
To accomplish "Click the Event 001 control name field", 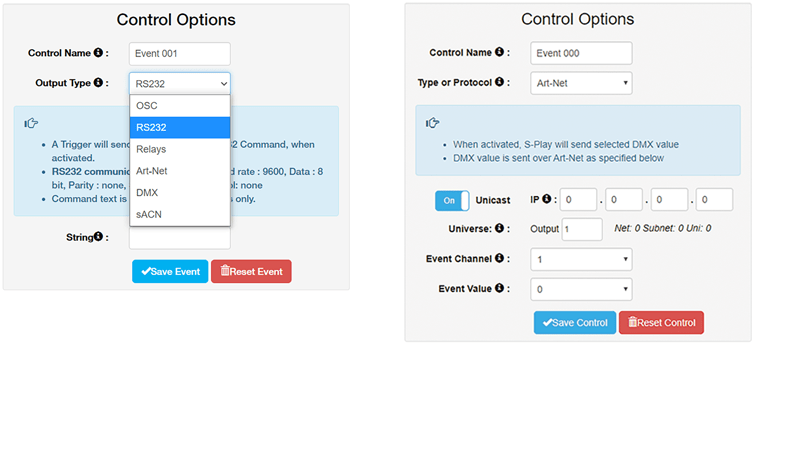I will [x=179, y=53].
